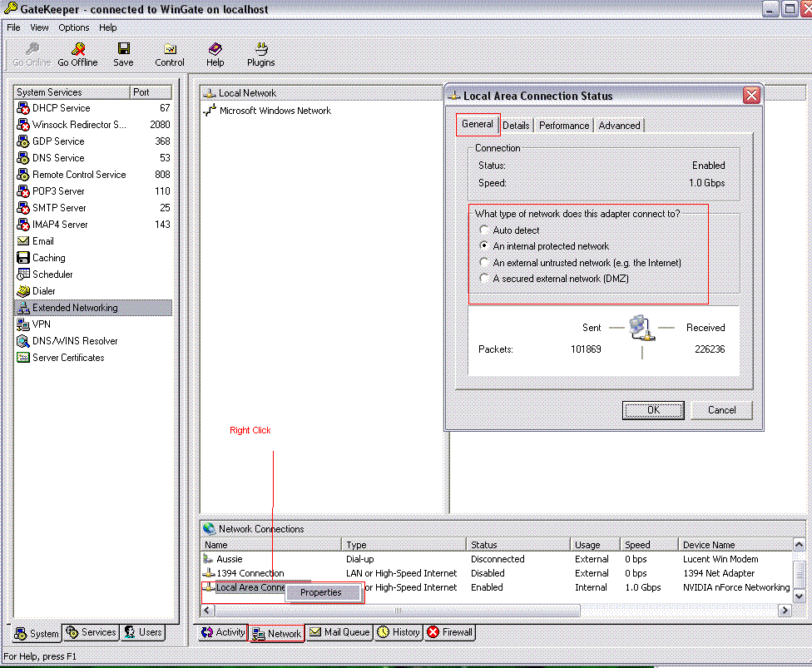This screenshot has width=812, height=668.
Task: Select the DNS Service icon
Action: pyautogui.click(x=22, y=158)
